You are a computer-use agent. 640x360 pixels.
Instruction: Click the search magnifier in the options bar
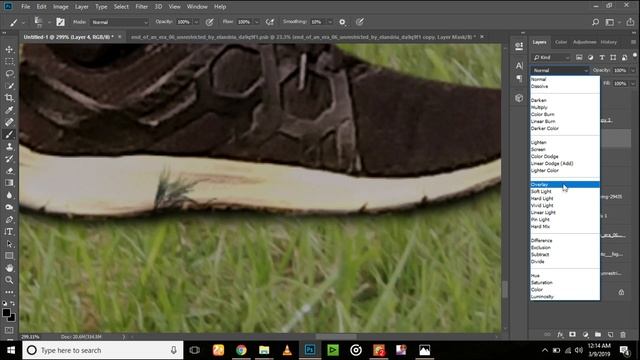tap(596, 22)
